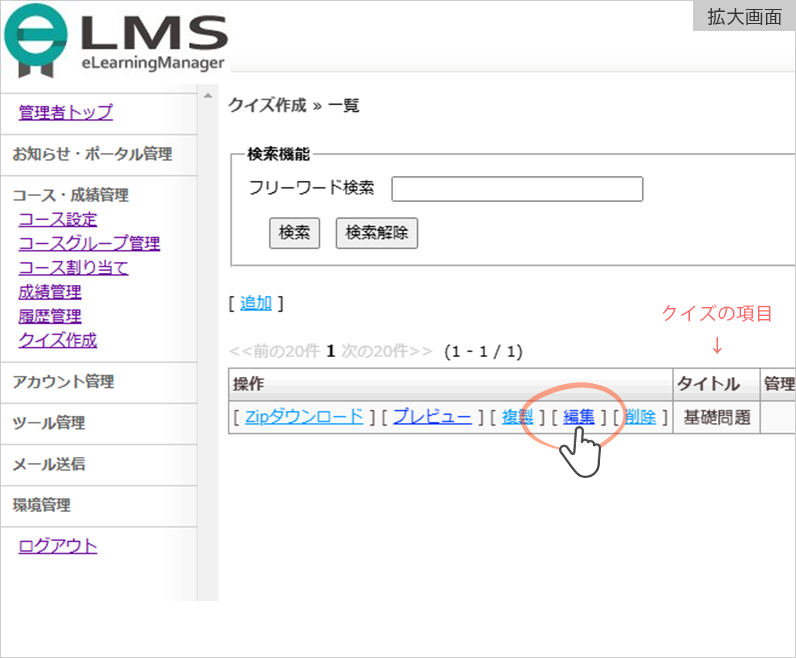Click the 次の20件>> pagination text
The width and height of the screenshot is (796, 658).
pos(387,351)
